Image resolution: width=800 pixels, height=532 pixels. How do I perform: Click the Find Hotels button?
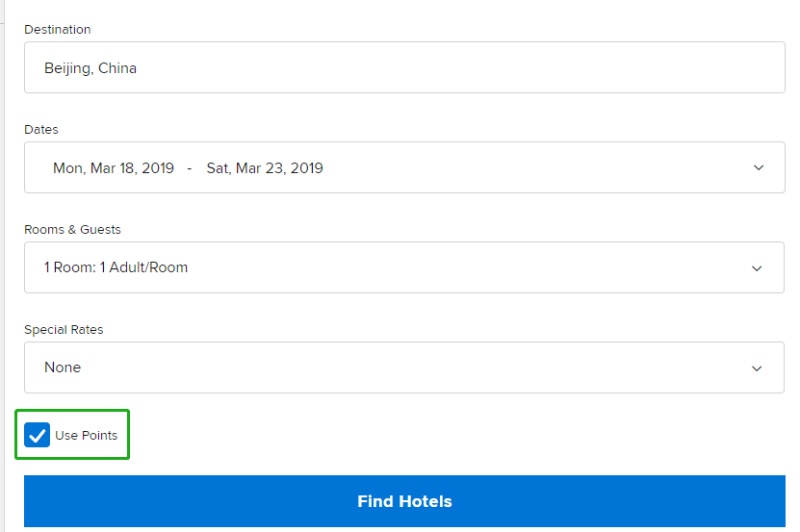[405, 501]
